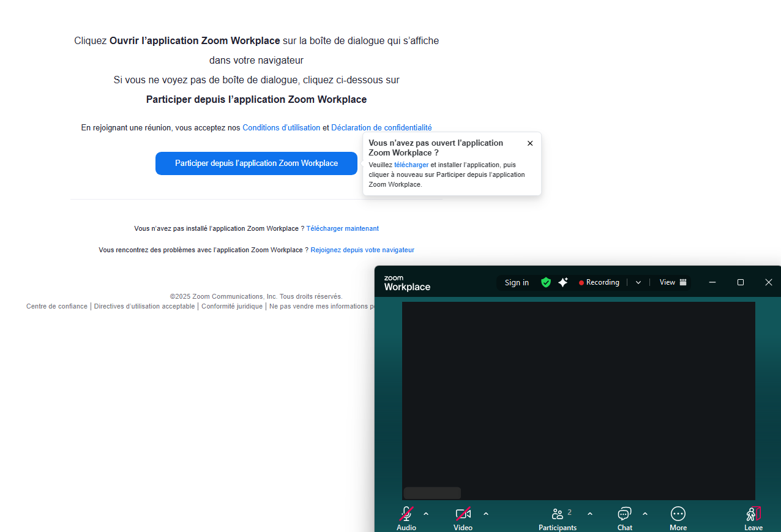Open the Chat panel
This screenshot has width=781, height=532.
coord(624,518)
